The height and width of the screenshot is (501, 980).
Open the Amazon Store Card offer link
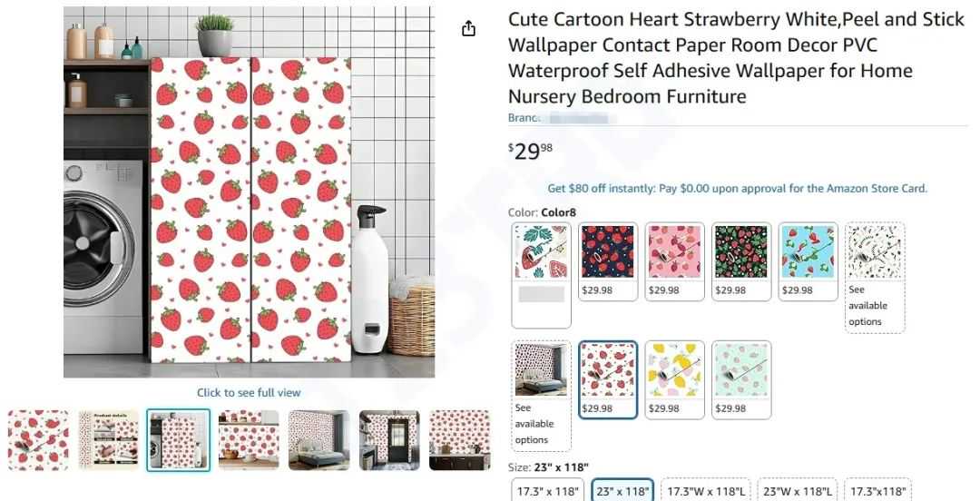[x=738, y=188]
